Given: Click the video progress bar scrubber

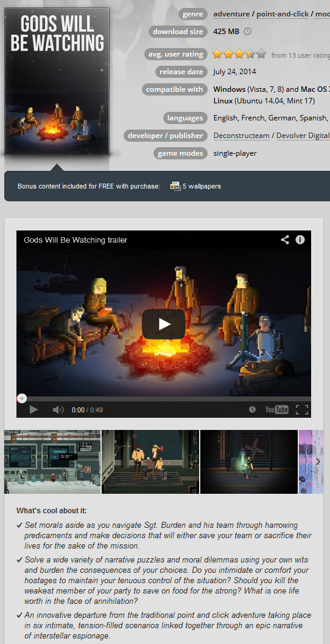Looking at the screenshot, I should coord(22,398).
